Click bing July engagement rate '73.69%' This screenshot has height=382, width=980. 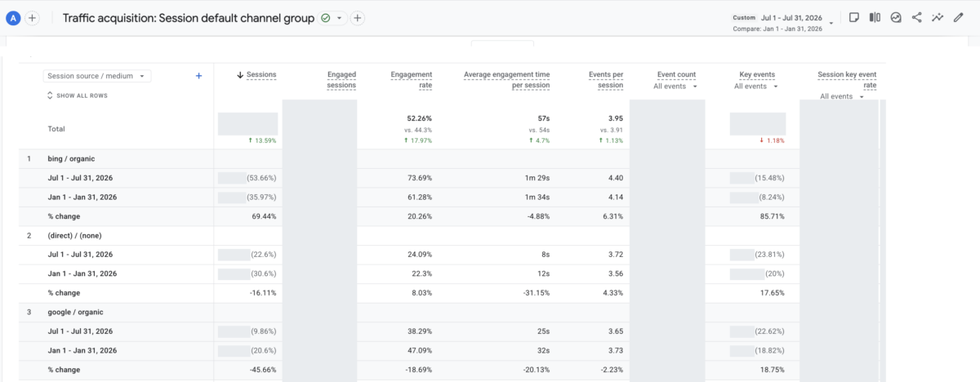pyautogui.click(x=419, y=178)
